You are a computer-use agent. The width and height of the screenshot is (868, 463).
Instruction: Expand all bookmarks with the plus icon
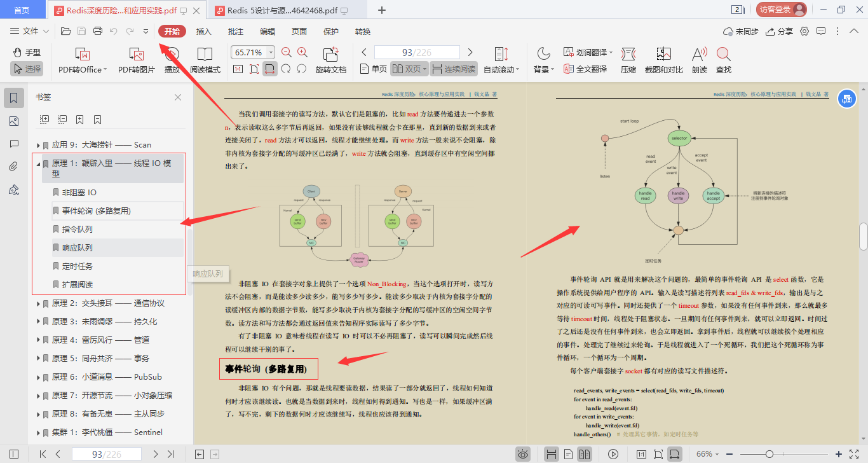pyautogui.click(x=44, y=119)
